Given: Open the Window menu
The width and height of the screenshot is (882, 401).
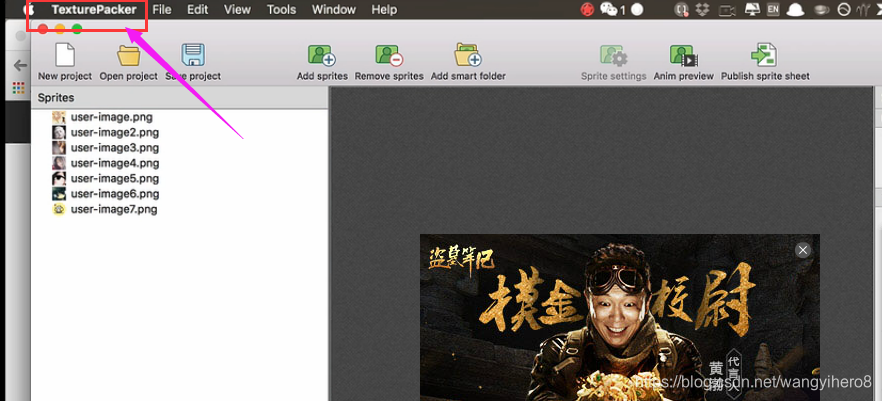Looking at the screenshot, I should click(334, 10).
